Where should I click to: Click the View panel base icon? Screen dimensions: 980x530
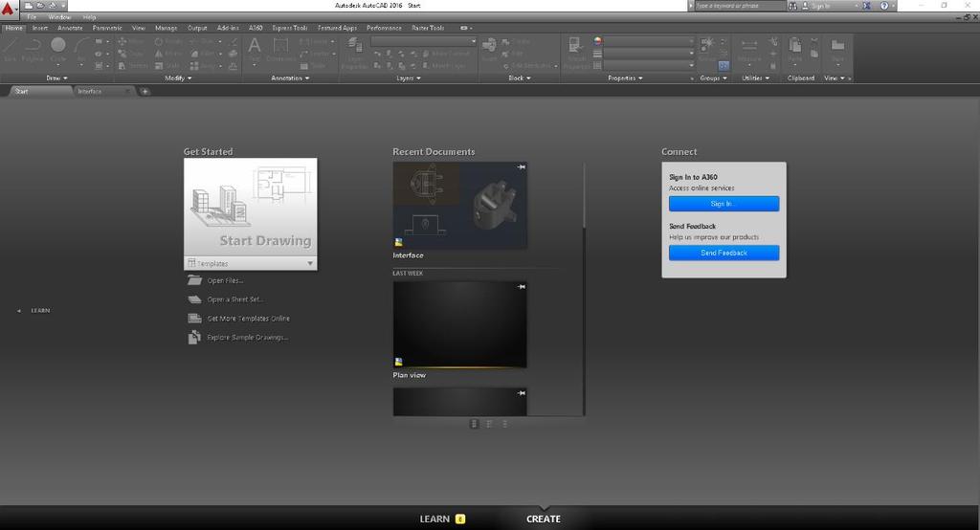(837, 50)
